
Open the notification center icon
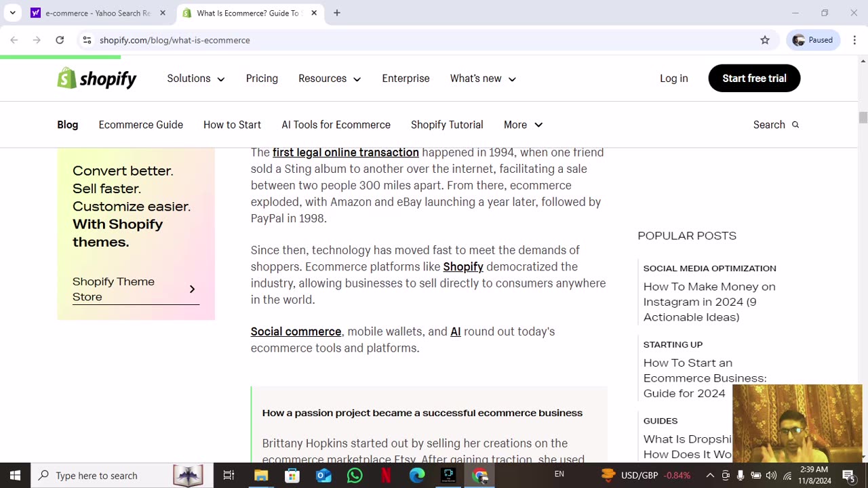point(849,475)
